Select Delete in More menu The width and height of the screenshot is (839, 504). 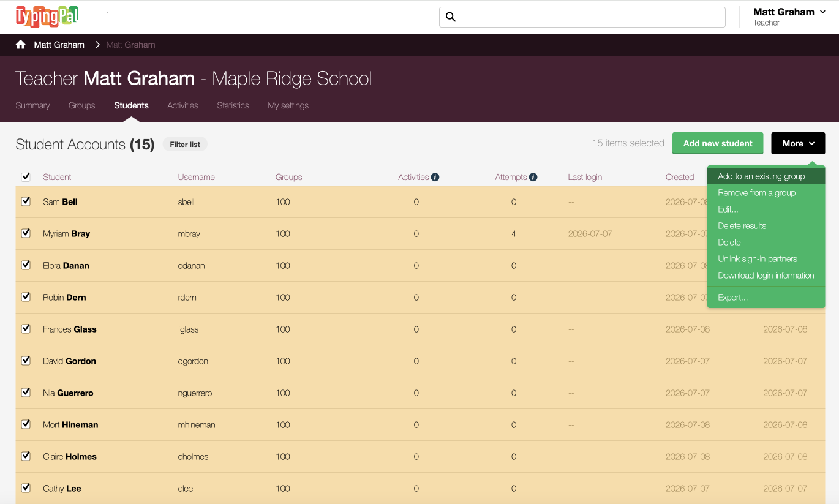(x=766, y=243)
